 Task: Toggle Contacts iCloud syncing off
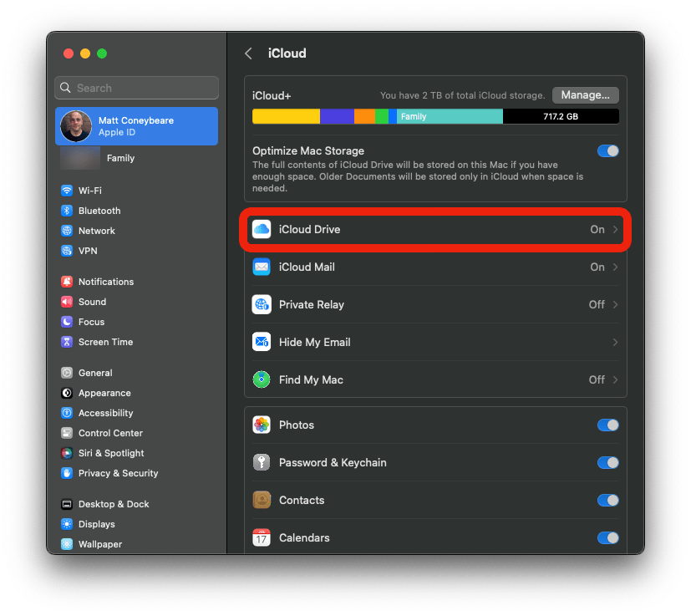[607, 500]
